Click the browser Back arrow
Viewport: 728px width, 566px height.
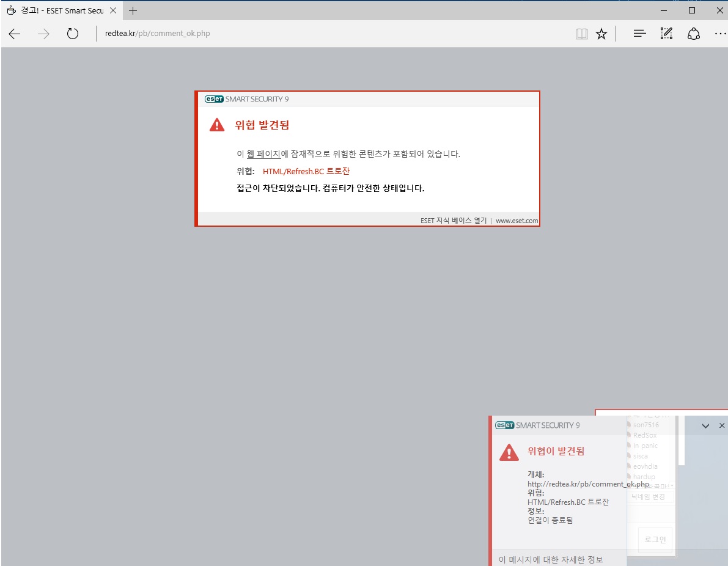(15, 34)
